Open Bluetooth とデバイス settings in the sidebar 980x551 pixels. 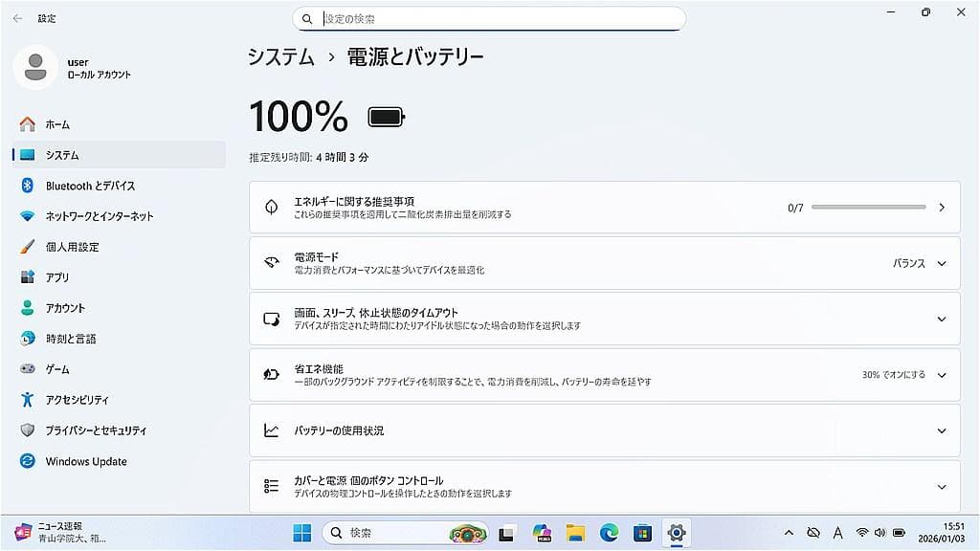click(x=84, y=186)
